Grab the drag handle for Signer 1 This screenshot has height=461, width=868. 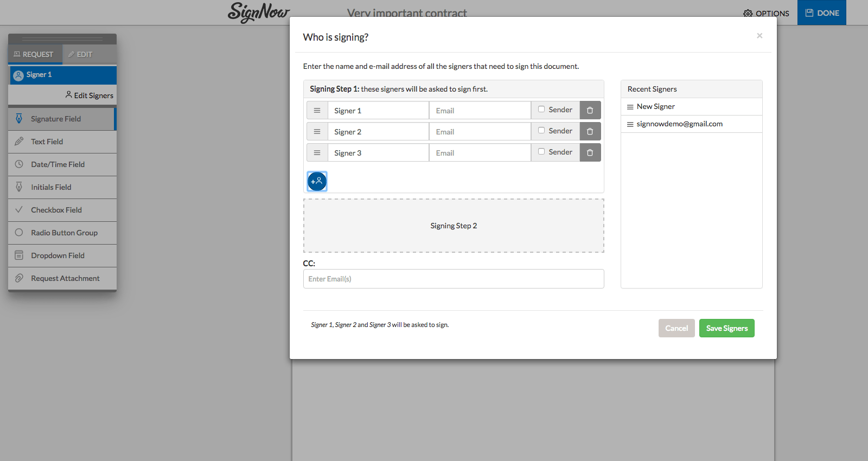(x=317, y=110)
